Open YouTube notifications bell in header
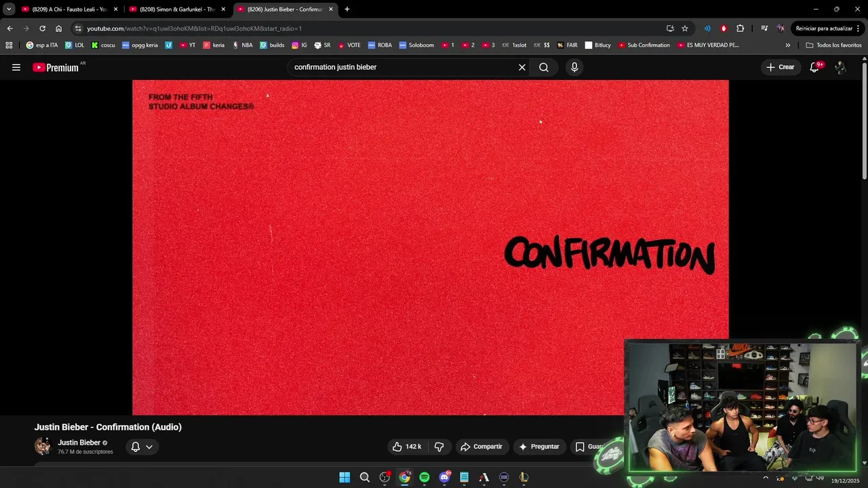Screen dimensions: 868x488 (x=814, y=67)
